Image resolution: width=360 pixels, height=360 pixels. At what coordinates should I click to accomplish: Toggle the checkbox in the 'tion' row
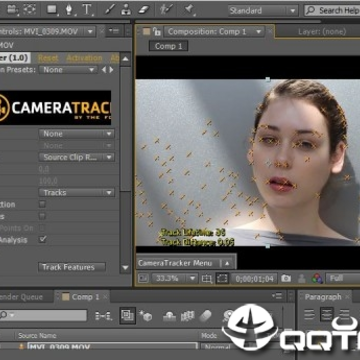click(x=42, y=204)
